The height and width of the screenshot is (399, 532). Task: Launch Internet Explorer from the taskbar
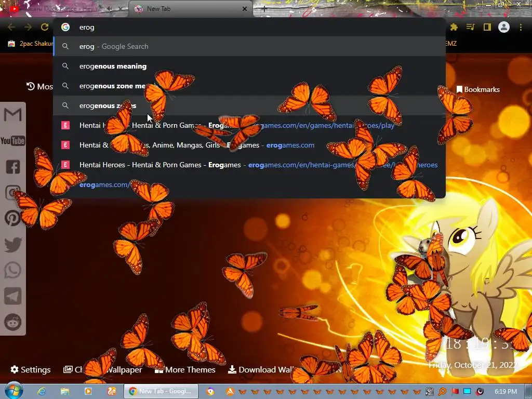pyautogui.click(x=42, y=391)
